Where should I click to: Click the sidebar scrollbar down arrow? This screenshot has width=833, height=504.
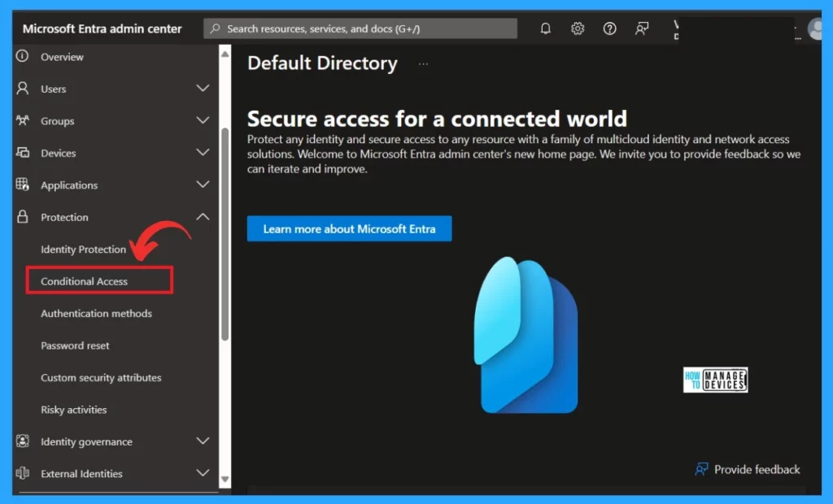pyautogui.click(x=225, y=479)
